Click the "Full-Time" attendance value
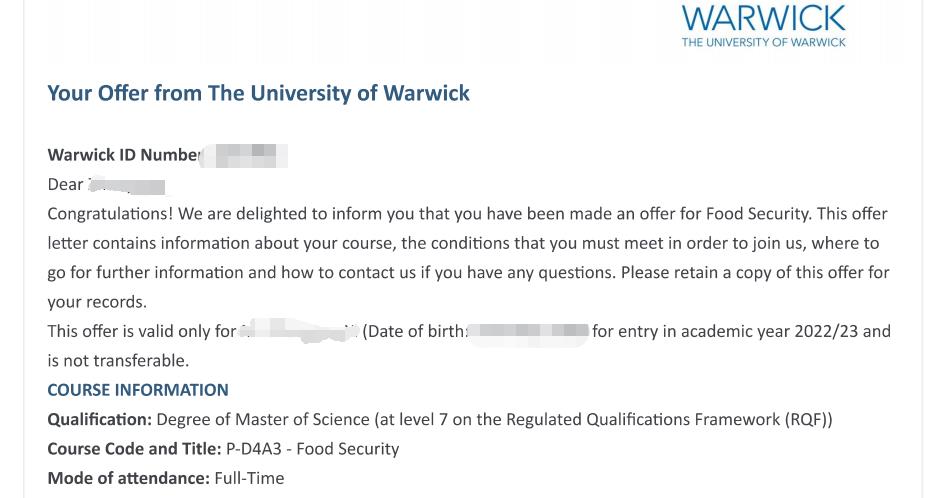The width and height of the screenshot is (925, 498). pyautogui.click(x=249, y=478)
